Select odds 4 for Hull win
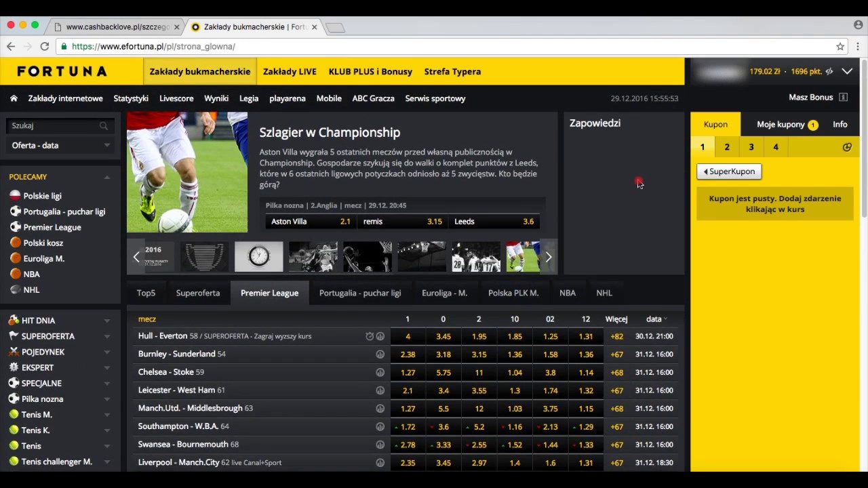The height and width of the screenshot is (488, 868). click(408, 336)
